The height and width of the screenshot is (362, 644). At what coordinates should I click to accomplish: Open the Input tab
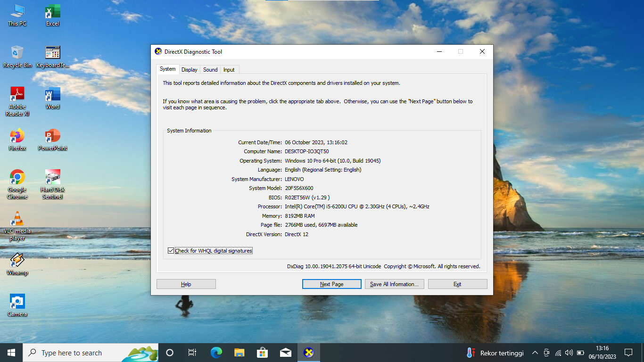pos(229,70)
